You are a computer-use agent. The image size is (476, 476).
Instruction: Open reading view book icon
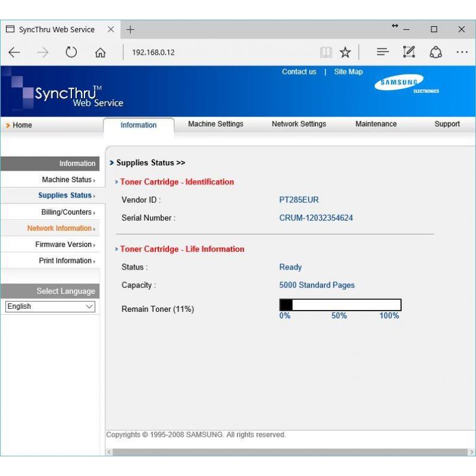point(325,52)
